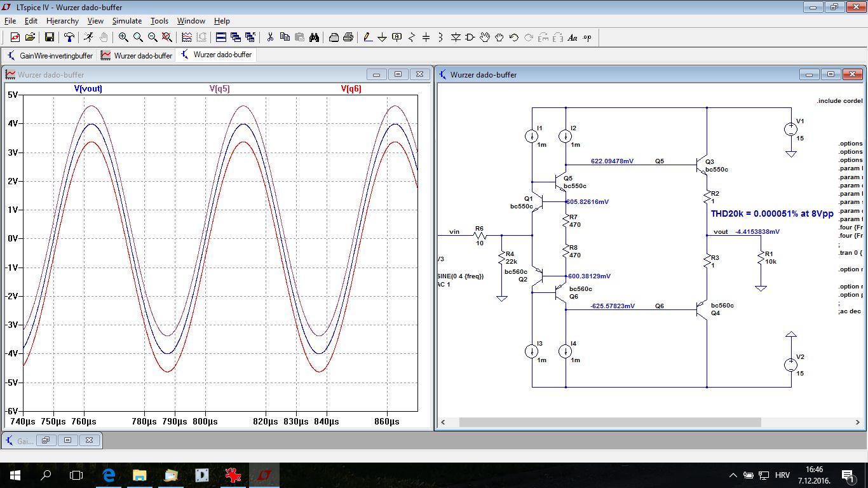Switch to GainWire-invertingbuffer tab

50,55
